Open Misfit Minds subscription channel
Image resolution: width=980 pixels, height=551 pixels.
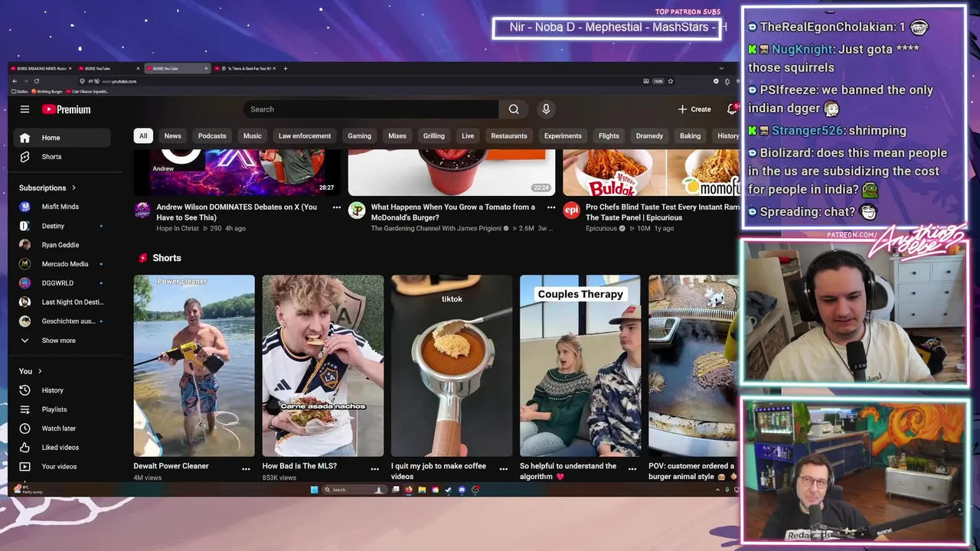[62, 207]
